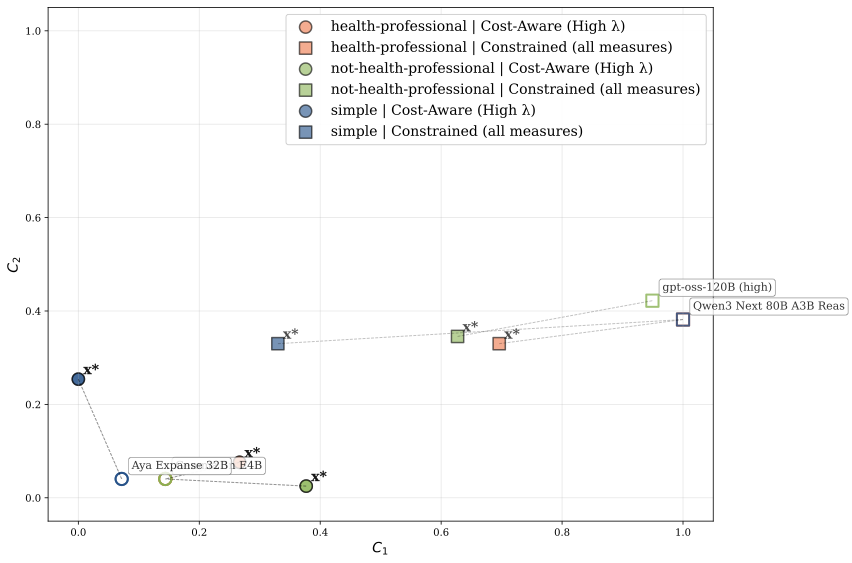Click the orange circle marker in the legend
This screenshot has width=852, height=563.
(x=306, y=27)
